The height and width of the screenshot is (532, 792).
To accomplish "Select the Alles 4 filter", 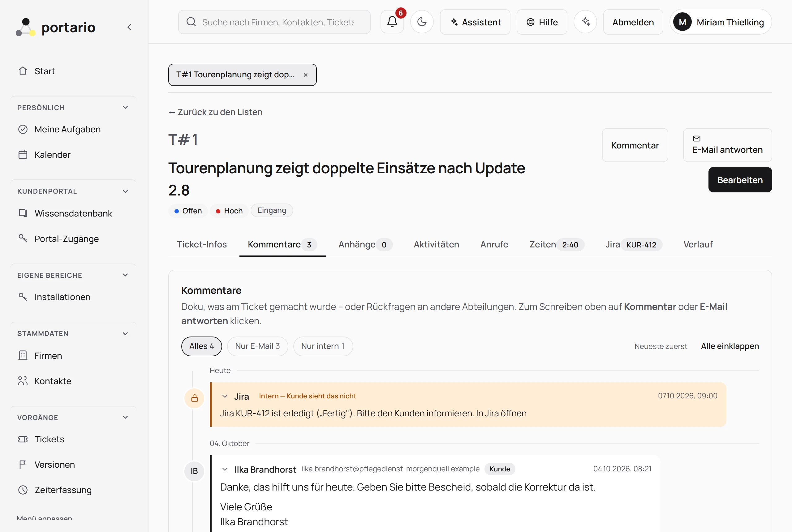I will [x=202, y=346].
